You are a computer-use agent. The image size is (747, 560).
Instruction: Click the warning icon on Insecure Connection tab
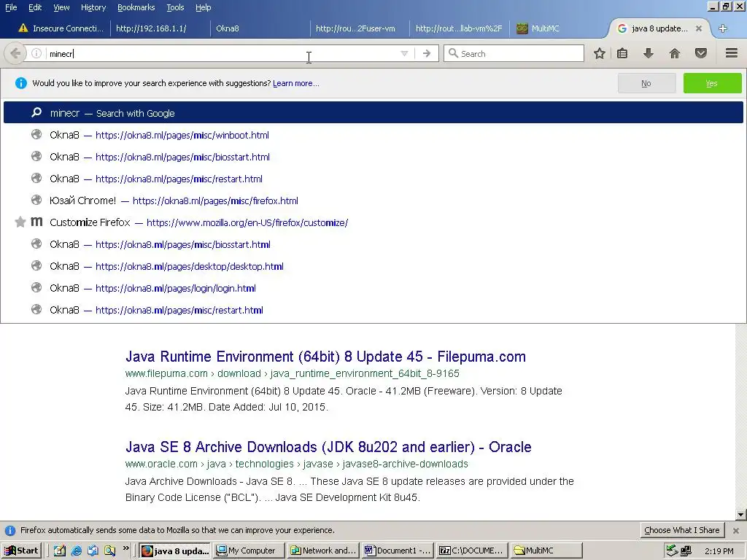tap(23, 28)
